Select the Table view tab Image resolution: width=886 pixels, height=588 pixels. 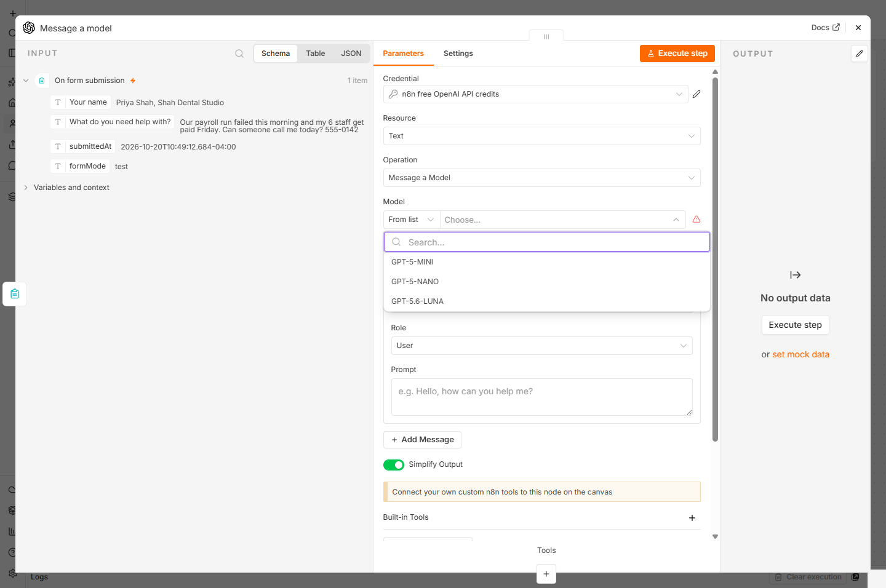click(x=316, y=54)
